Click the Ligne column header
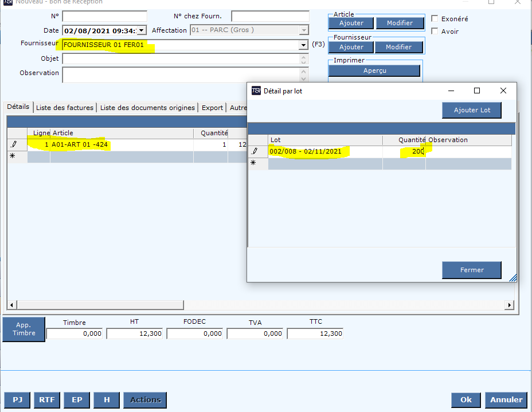532x412 pixels. (38, 133)
